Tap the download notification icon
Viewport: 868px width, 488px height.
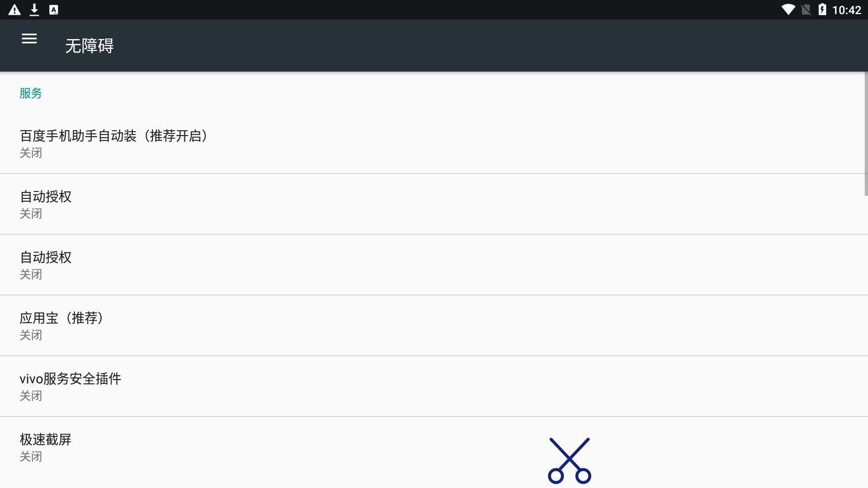click(34, 10)
